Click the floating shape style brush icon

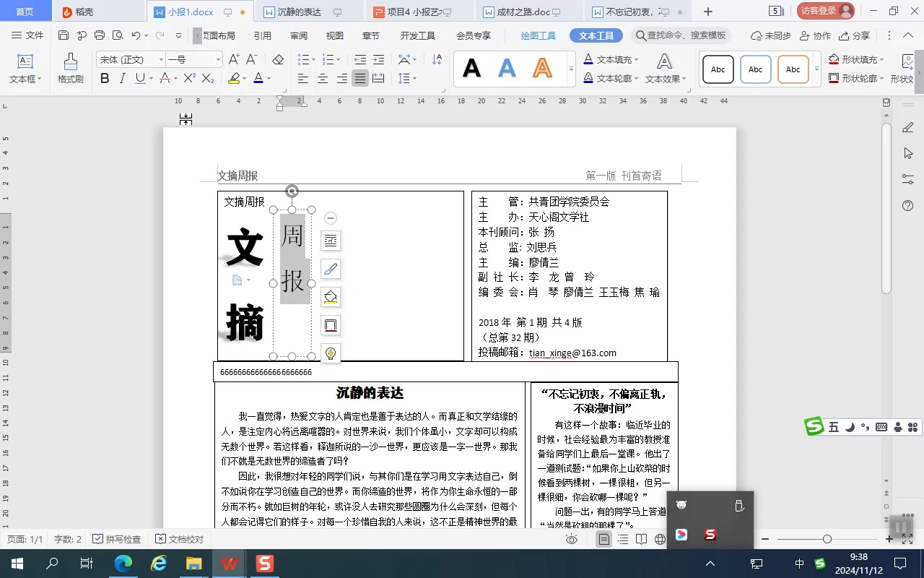click(331, 269)
